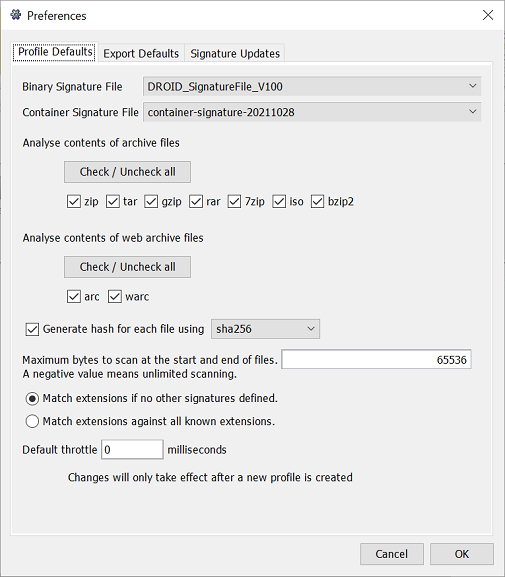Toggle the warc web archive checkbox
Screen dimensions: 505x577
click(x=115, y=297)
